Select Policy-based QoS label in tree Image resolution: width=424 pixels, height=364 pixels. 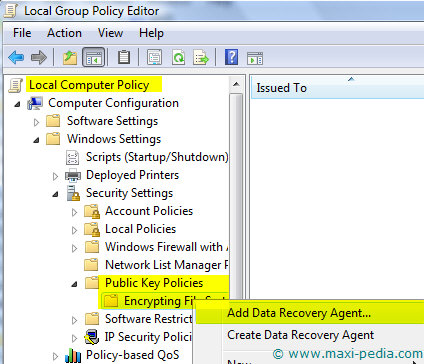click(132, 355)
